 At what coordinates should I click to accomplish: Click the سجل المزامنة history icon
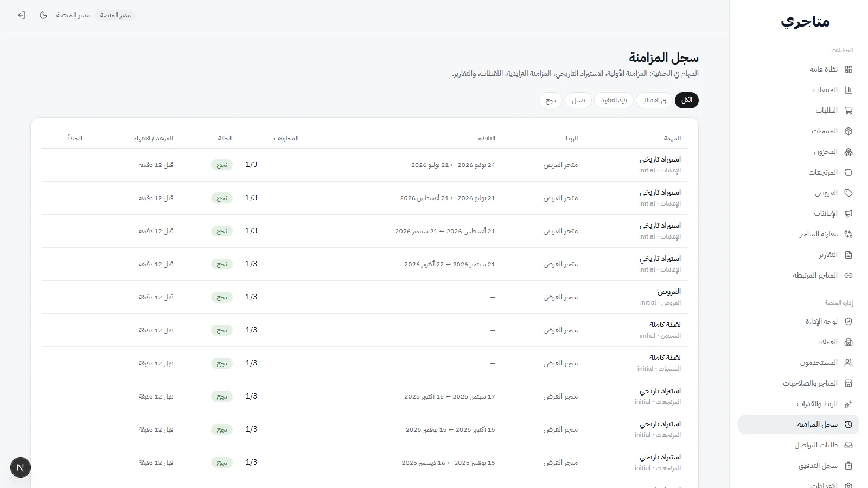(x=848, y=425)
